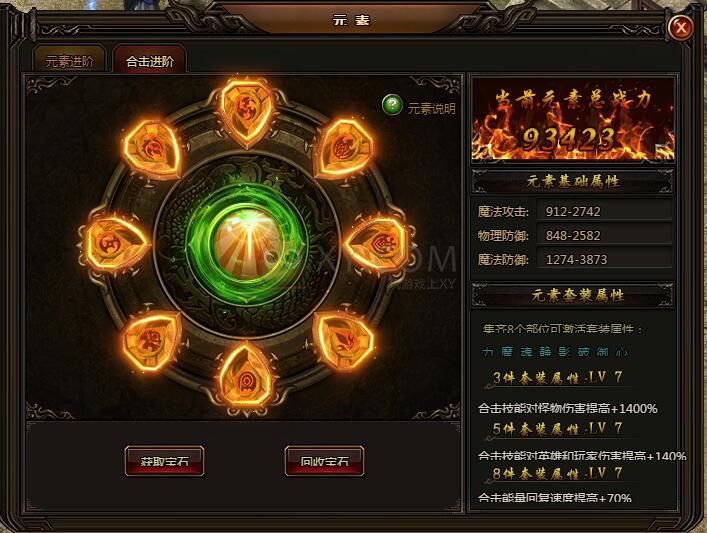The width and height of the screenshot is (707, 533).
Task: Click the 获取宝石 button
Action: pyautogui.click(x=164, y=461)
